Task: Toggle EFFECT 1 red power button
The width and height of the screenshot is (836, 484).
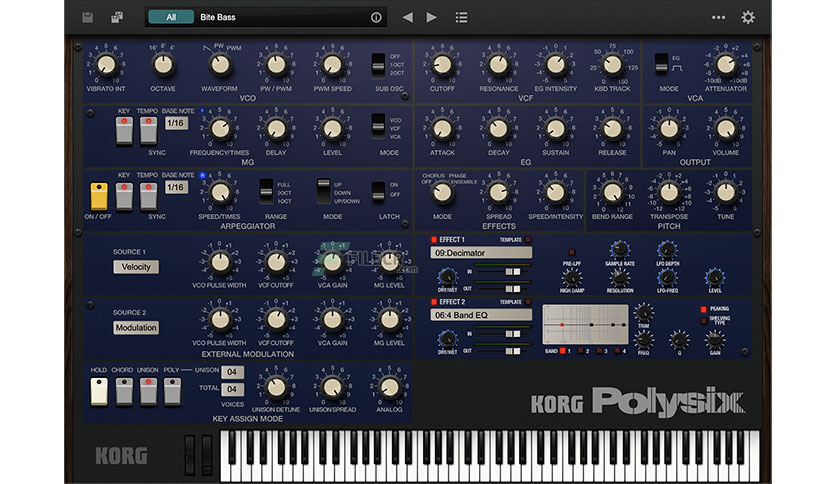Action: point(433,240)
